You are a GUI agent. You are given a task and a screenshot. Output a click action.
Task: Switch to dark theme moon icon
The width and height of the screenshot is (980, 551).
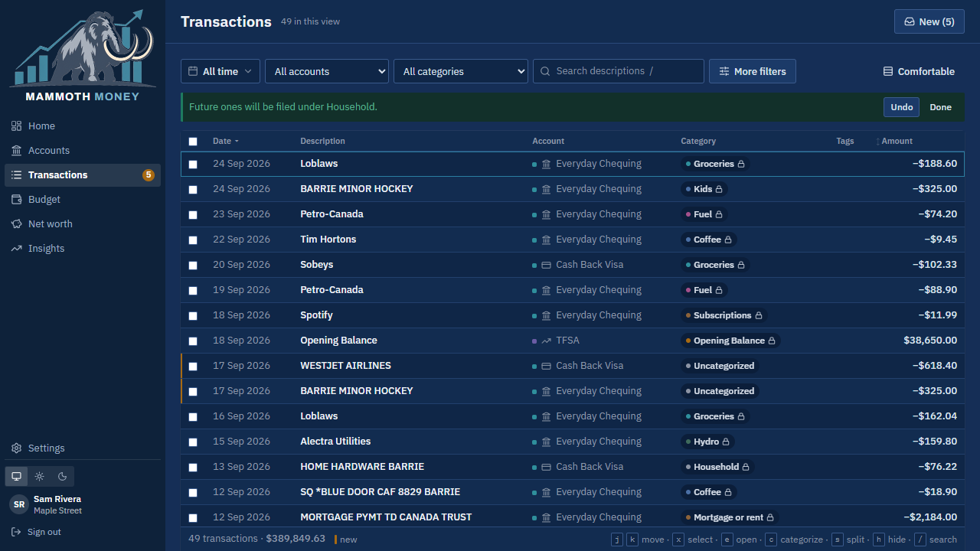point(63,476)
